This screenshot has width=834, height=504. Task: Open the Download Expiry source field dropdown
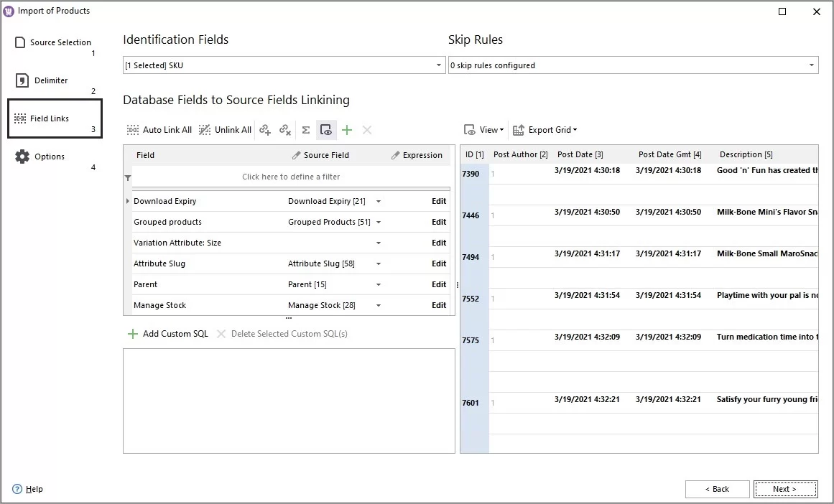(379, 201)
